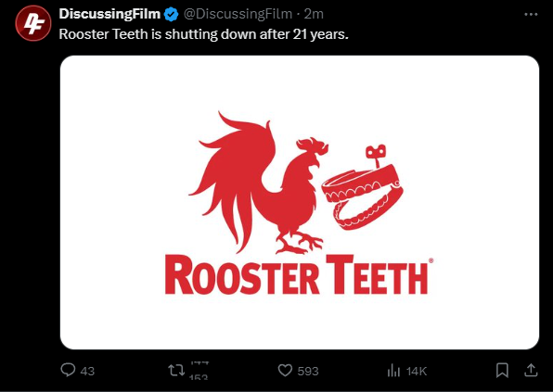Screen dimensions: 553x392
Task: Click the reply count showing 43
Action: click(x=87, y=372)
